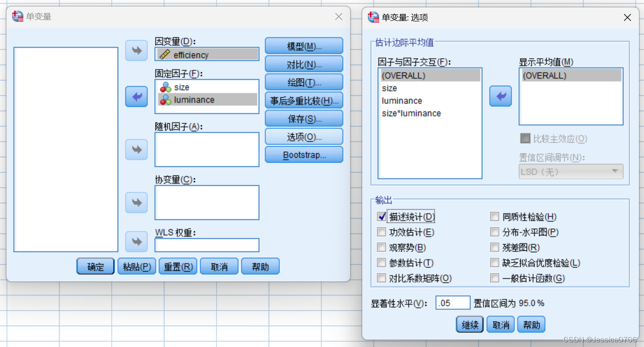
Task: Click the SPSS icon in 单变量 title bar
Action: 17,16
